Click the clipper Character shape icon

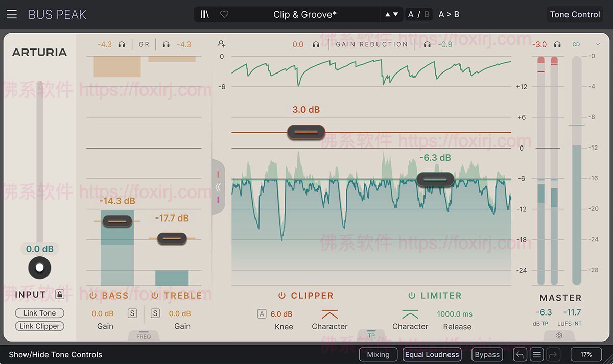point(329,314)
